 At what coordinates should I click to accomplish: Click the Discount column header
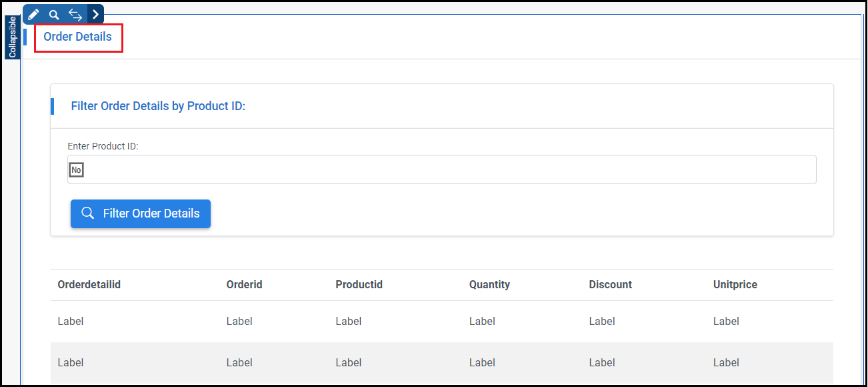[x=610, y=284]
